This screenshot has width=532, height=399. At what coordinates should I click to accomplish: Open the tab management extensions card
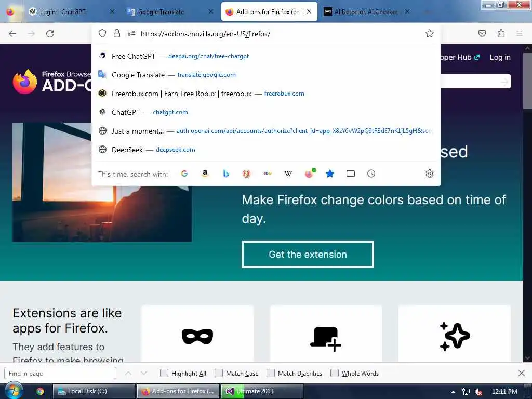coord(326,334)
